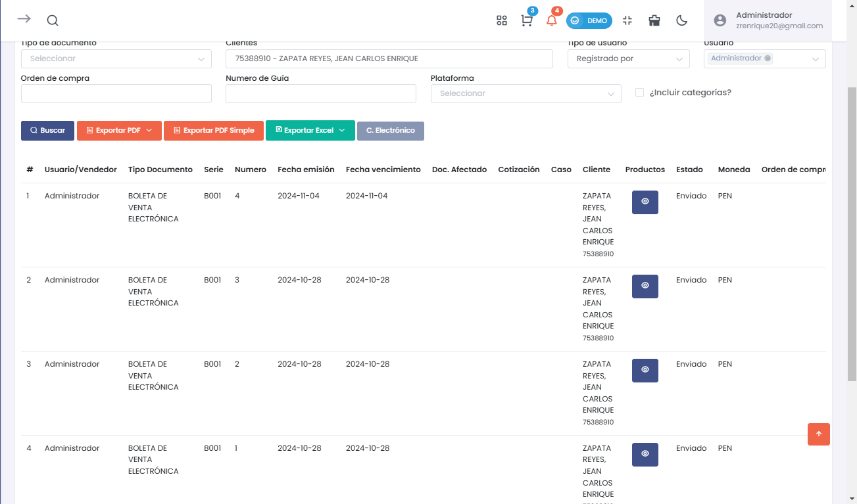857x504 pixels.
Task: Click the Buscar button
Action: point(47,130)
